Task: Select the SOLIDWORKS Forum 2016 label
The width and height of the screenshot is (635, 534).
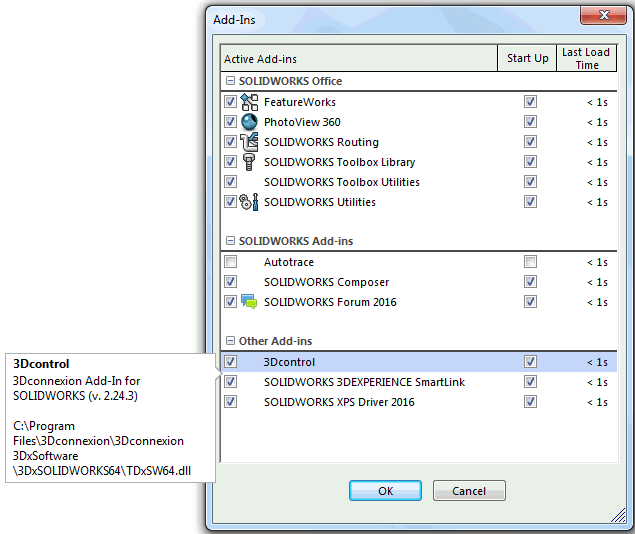Action: [x=330, y=302]
